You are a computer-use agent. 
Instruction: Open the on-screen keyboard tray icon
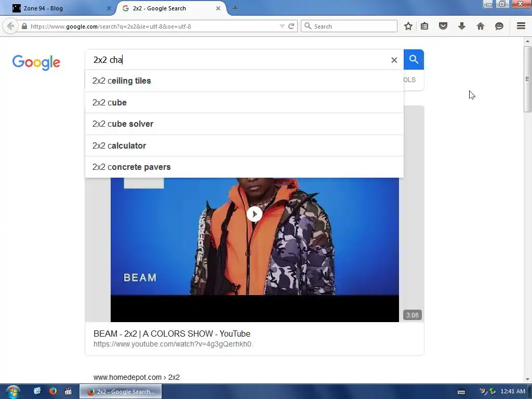461,392
